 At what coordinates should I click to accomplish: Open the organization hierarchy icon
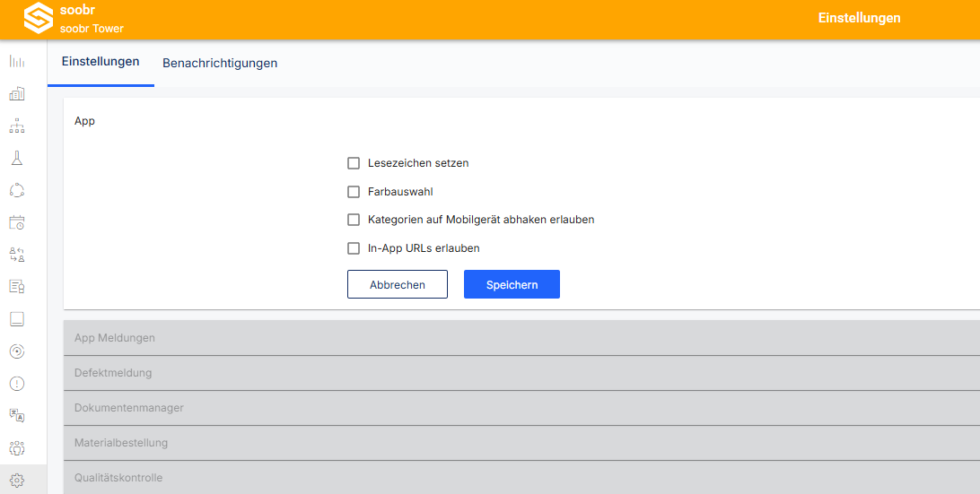click(x=17, y=126)
